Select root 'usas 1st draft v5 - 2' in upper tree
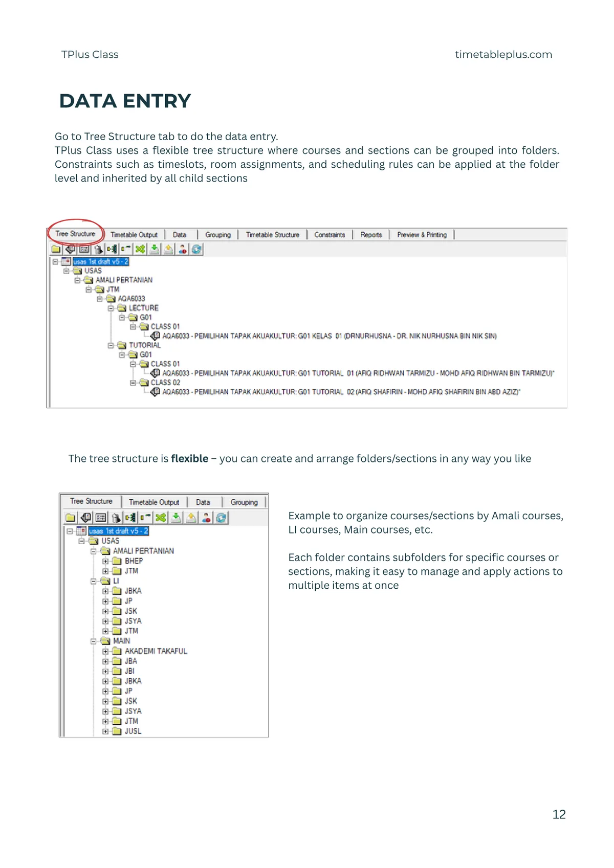Screen dimensions: 614x868 click(x=100, y=261)
